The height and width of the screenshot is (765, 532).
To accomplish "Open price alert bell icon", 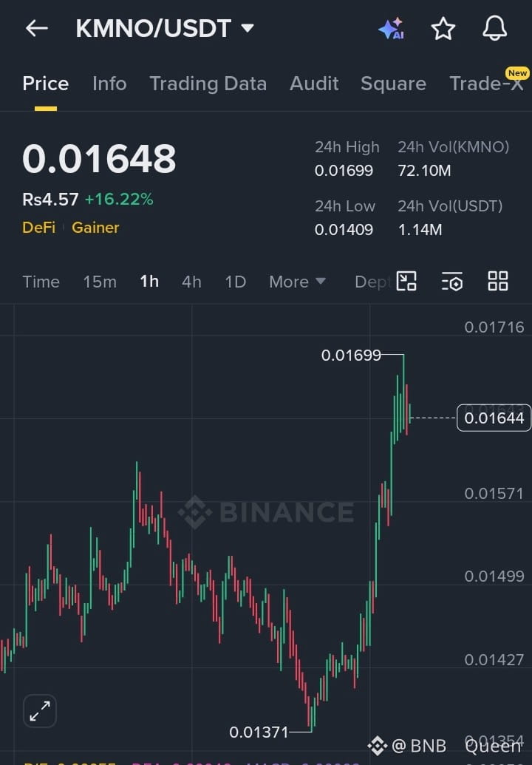I will [x=495, y=28].
